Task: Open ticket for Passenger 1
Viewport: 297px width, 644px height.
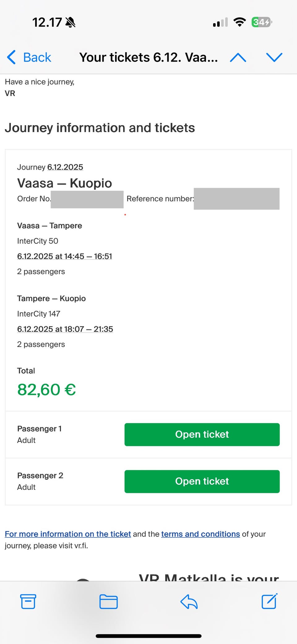Action: (202, 434)
